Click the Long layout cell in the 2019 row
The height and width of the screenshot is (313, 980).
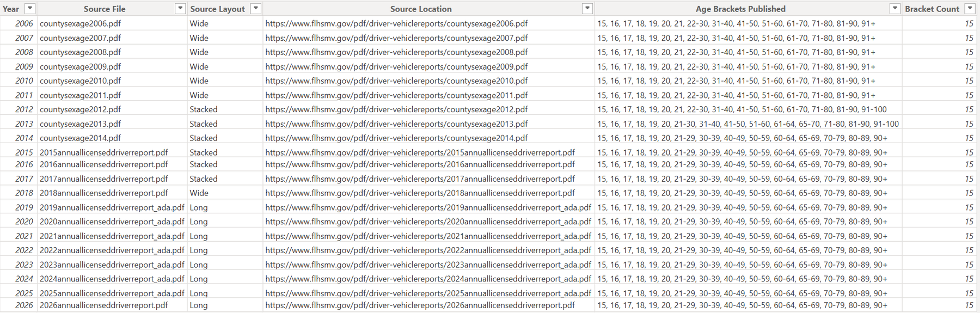(198, 207)
